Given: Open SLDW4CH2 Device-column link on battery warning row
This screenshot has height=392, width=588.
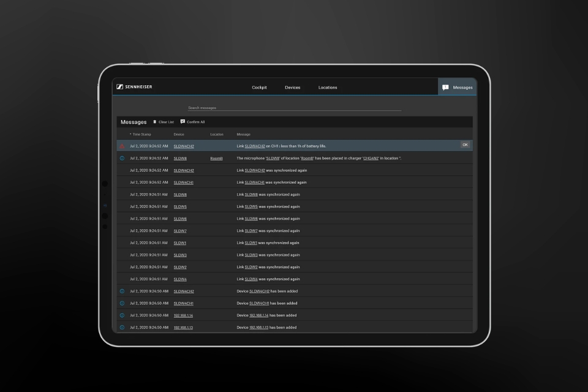Looking at the screenshot, I should [184, 146].
